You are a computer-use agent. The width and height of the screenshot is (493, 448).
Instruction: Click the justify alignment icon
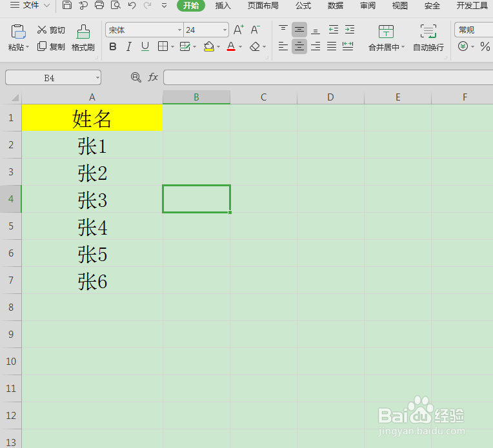[332, 46]
